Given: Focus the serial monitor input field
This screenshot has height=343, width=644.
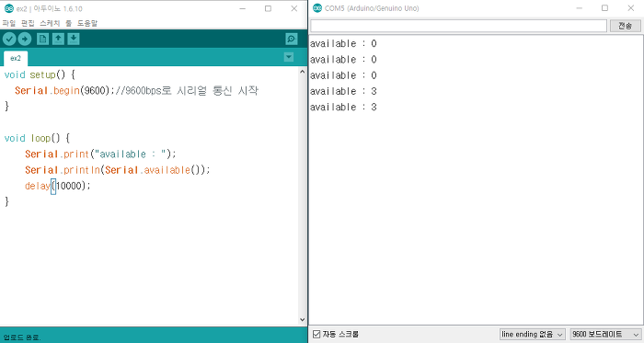Looking at the screenshot, I should pyautogui.click(x=458, y=26).
